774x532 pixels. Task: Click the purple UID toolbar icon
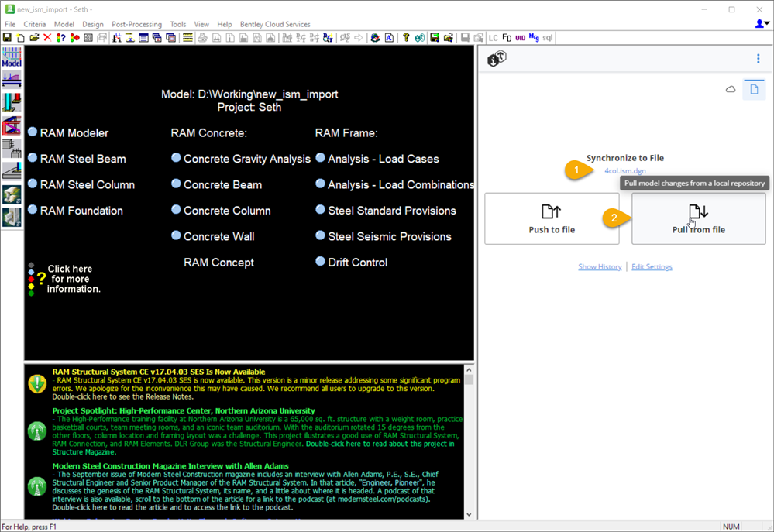pyautogui.click(x=521, y=37)
